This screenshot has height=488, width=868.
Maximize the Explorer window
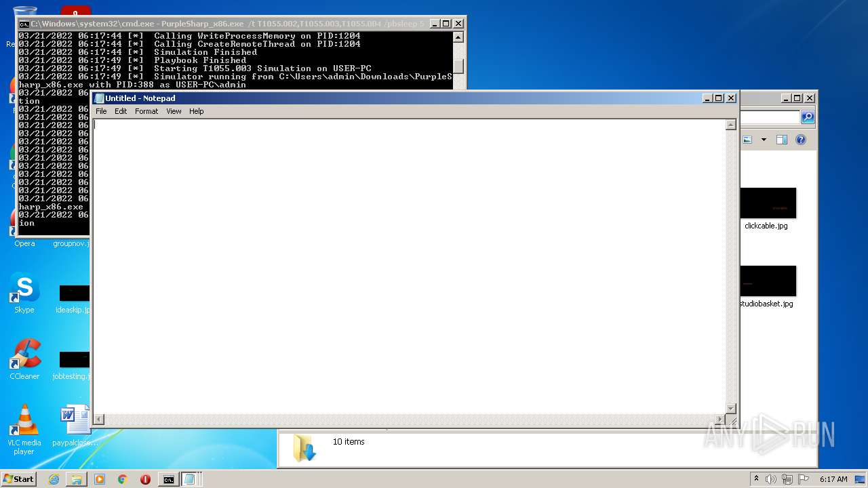pyautogui.click(x=797, y=98)
